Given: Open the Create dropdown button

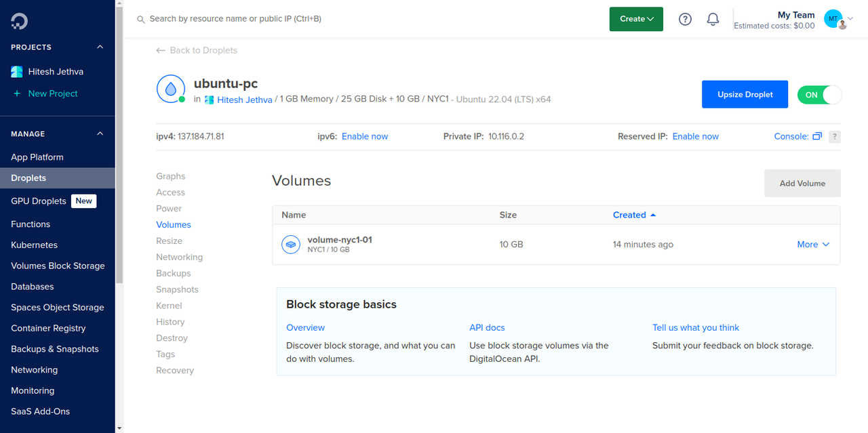Looking at the screenshot, I should tap(636, 19).
